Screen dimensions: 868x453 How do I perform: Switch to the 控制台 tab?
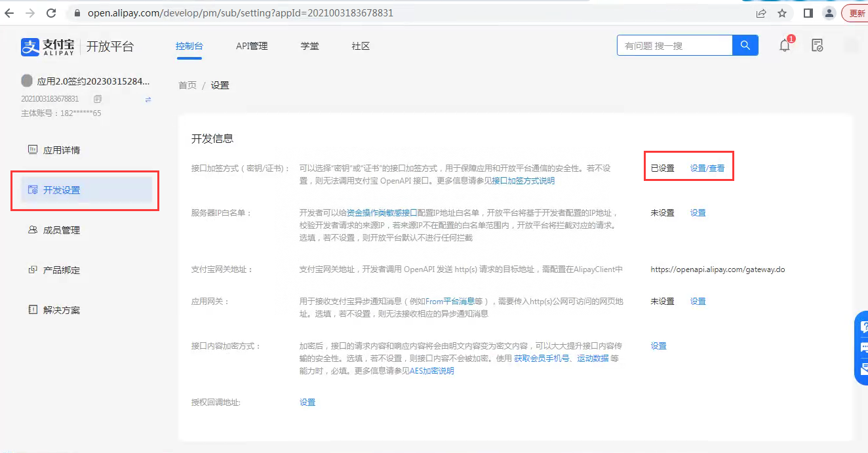tap(189, 46)
